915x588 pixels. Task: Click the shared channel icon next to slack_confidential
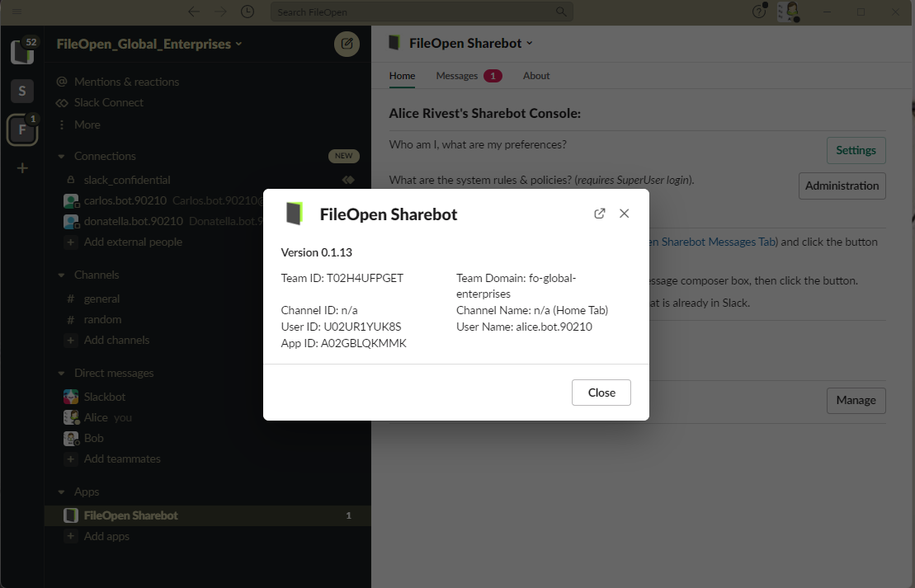[x=348, y=181]
